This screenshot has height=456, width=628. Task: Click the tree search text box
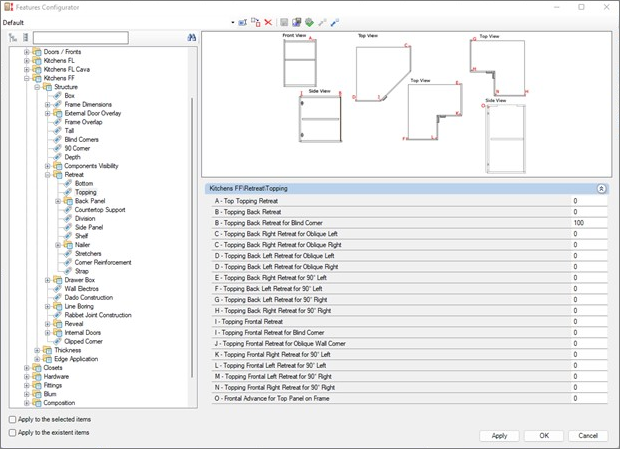point(79,38)
